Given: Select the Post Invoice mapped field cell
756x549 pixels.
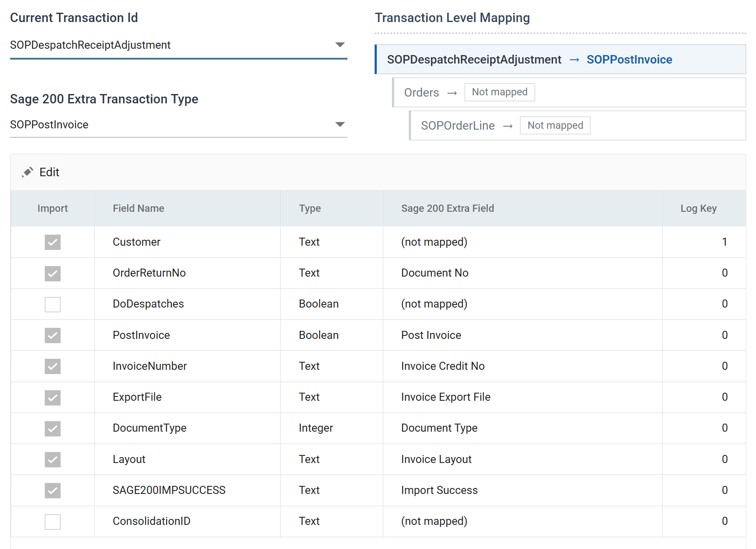Looking at the screenshot, I should coord(523,335).
